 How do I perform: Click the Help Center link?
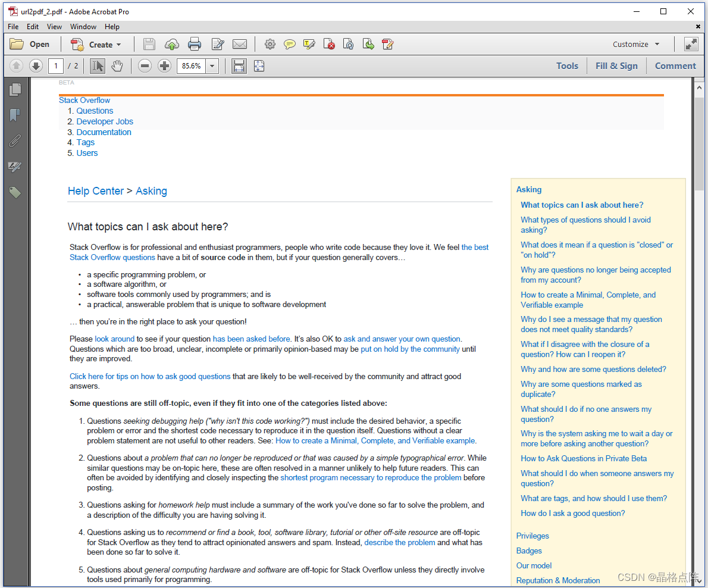(x=96, y=191)
